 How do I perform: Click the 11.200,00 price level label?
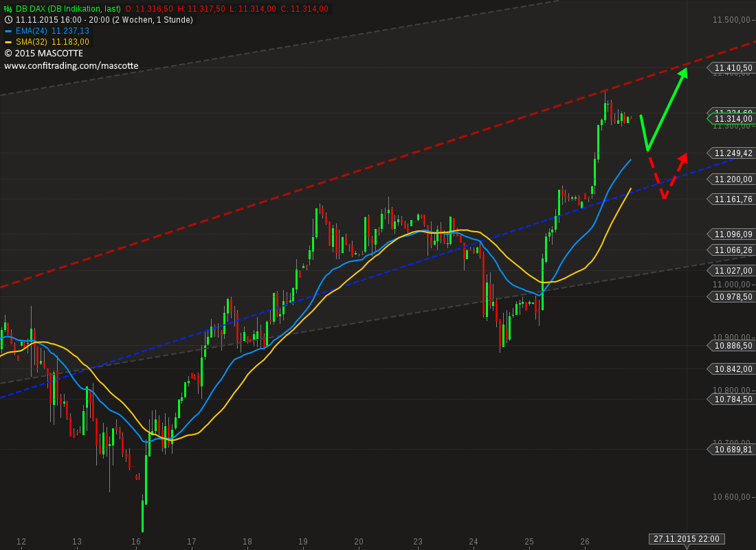pyautogui.click(x=732, y=179)
